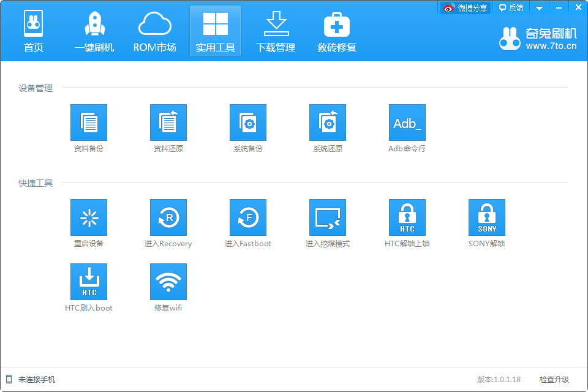Click the phone icon in status bar
The image size is (588, 392).
(9, 379)
